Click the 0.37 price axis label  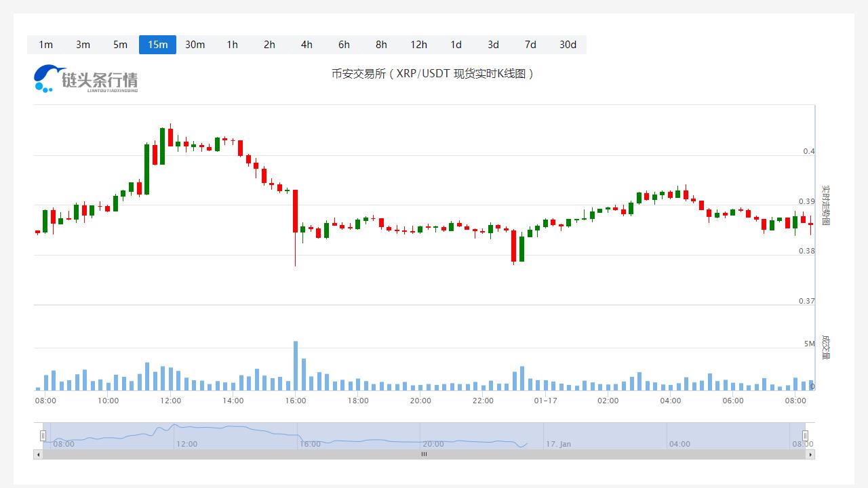point(806,301)
